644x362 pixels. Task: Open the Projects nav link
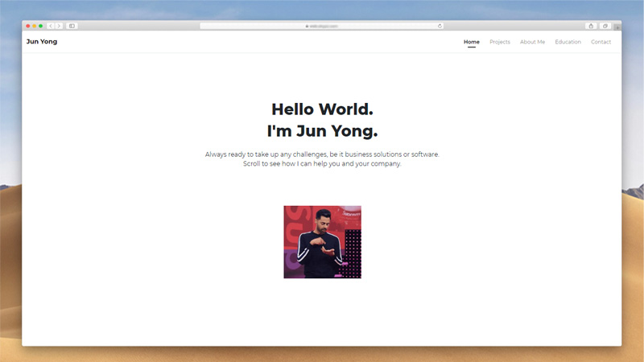(x=500, y=42)
